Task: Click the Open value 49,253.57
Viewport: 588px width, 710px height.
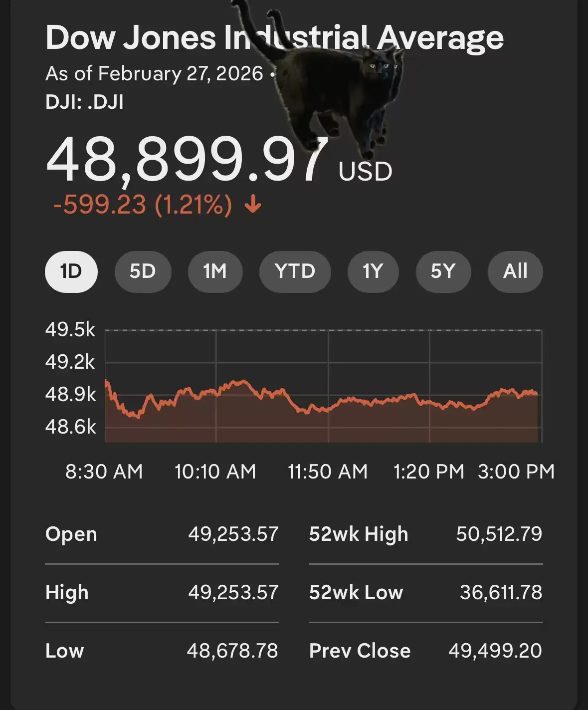Action: point(233,534)
